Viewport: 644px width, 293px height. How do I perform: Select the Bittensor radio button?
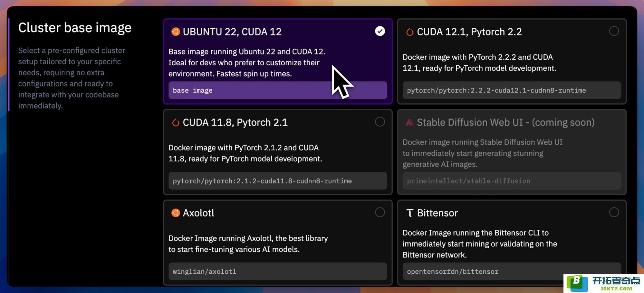[x=614, y=212]
